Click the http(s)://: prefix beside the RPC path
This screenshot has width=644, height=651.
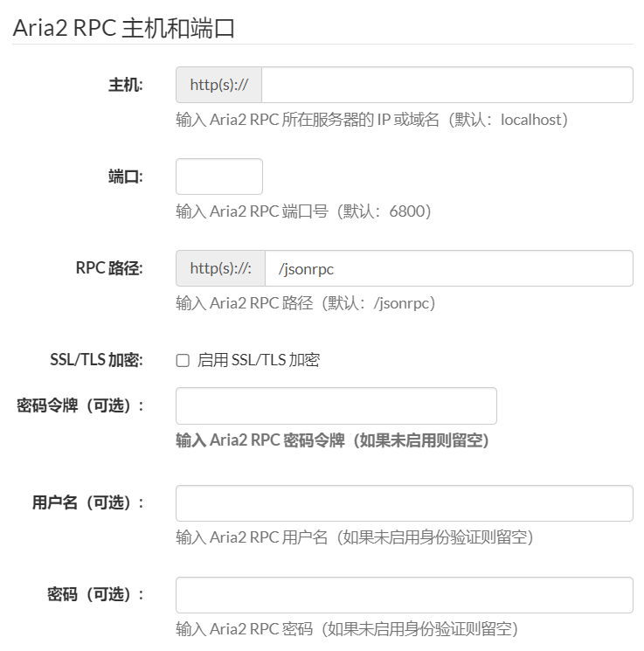pyautogui.click(x=221, y=269)
